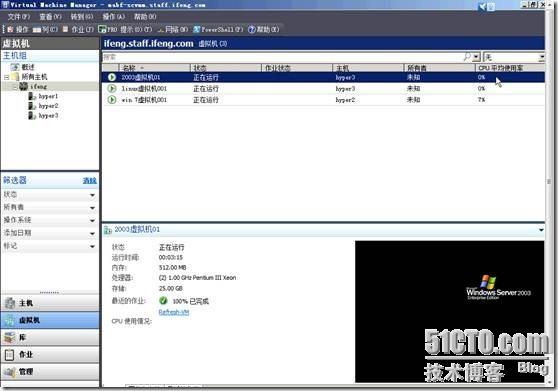558x391 pixels.
Task: Select host hyper3 in the tree
Action: 48,116
